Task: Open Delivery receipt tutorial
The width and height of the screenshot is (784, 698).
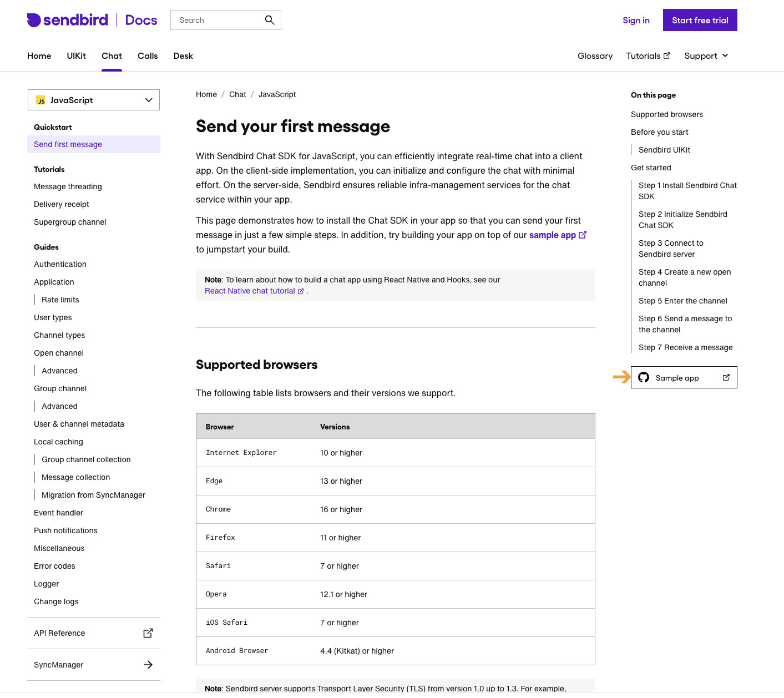Action: click(x=62, y=205)
